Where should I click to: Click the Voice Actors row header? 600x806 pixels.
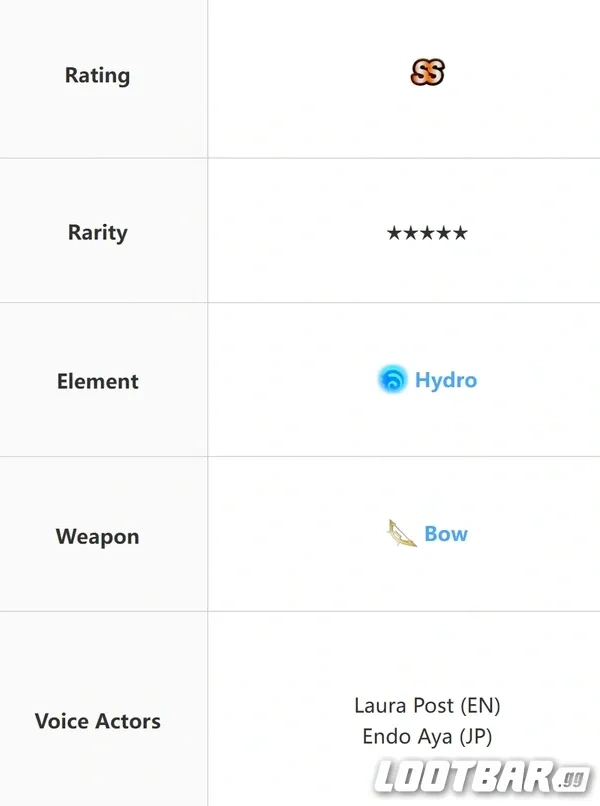click(98, 721)
